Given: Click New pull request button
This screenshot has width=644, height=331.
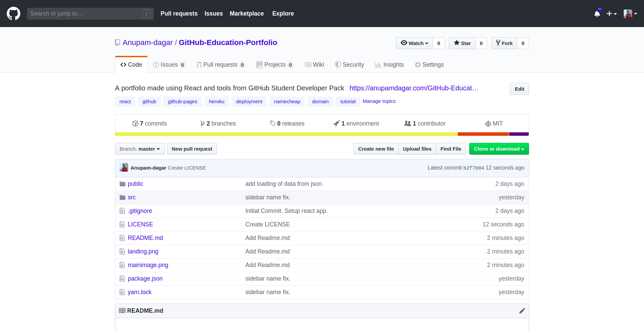Looking at the screenshot, I should coord(192,149).
